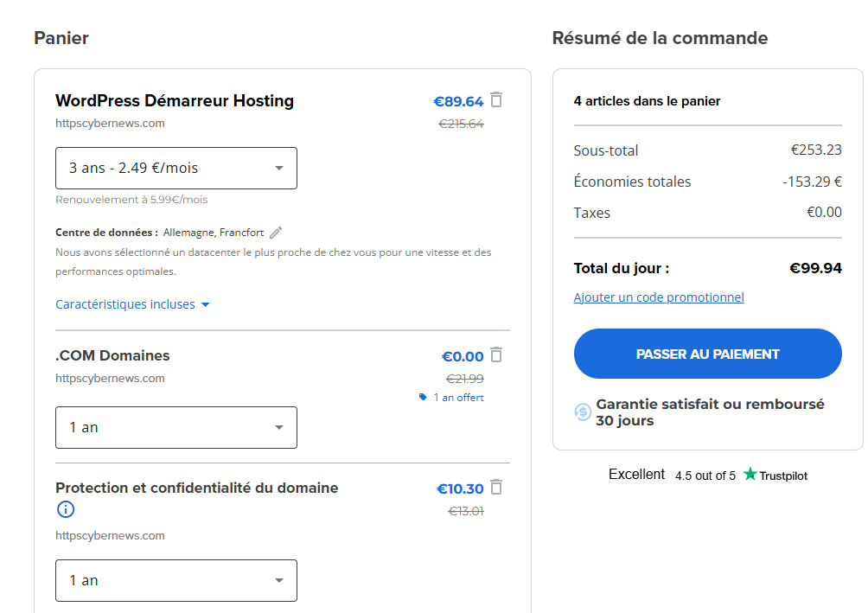Click Centre de données label
868x613 pixels.
107,233
